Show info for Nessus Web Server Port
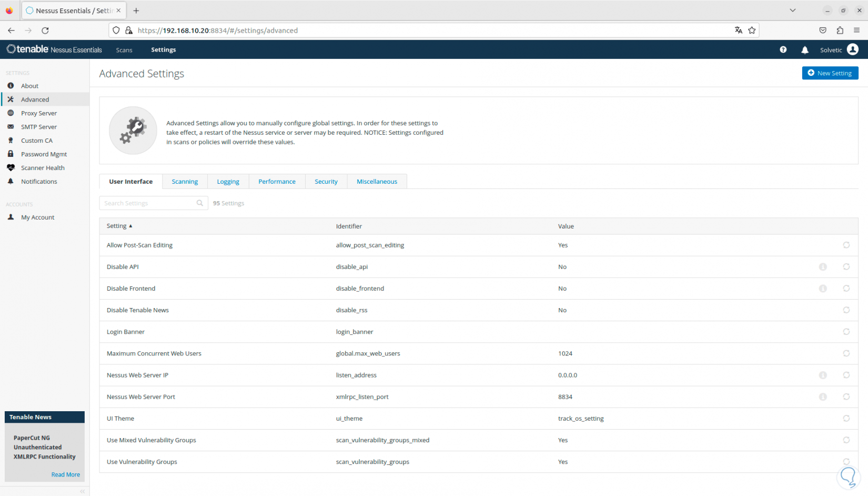 pyautogui.click(x=823, y=397)
